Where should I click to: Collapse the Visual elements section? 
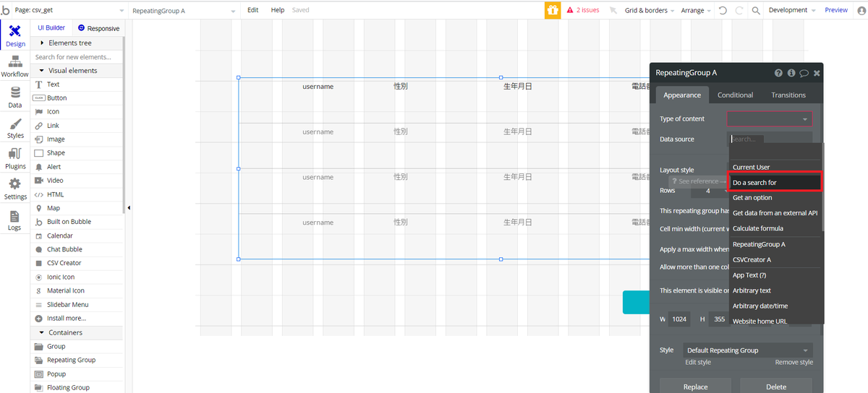point(77,71)
